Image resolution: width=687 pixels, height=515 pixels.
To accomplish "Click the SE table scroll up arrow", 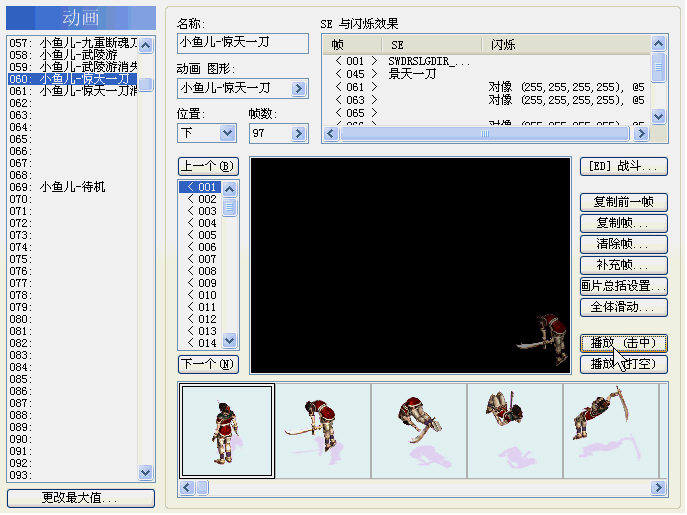I will (x=658, y=43).
